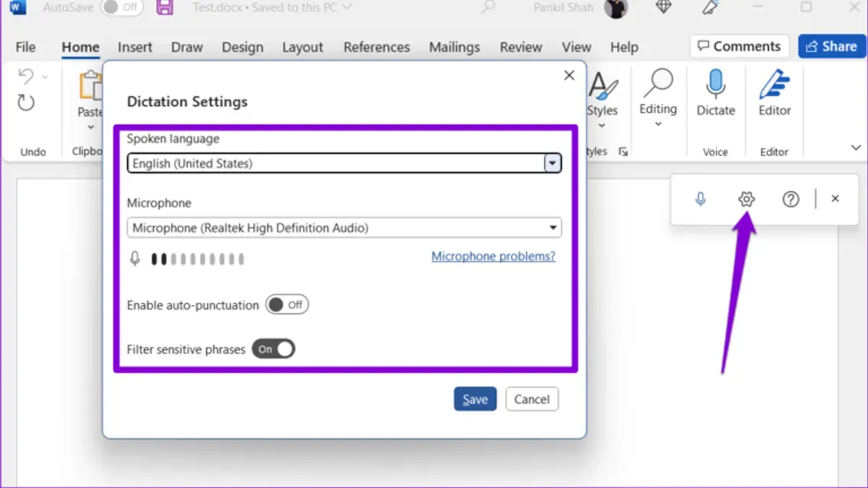Viewport: 868px width, 488px height.
Task: Open the Editor pen icon
Action: (774, 85)
